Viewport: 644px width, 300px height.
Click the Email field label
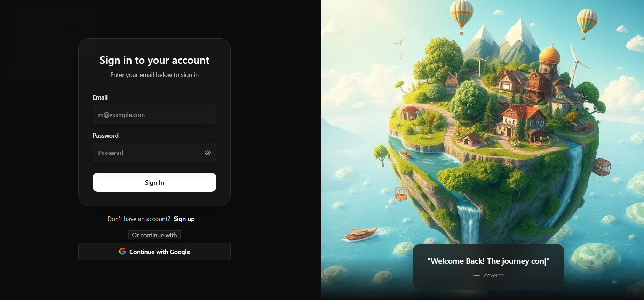100,97
